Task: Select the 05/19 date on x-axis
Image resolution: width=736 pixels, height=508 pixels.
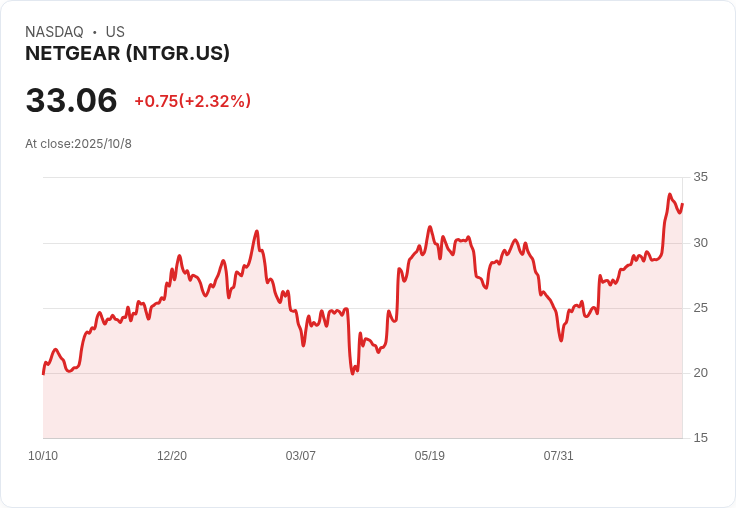Action: (430, 456)
